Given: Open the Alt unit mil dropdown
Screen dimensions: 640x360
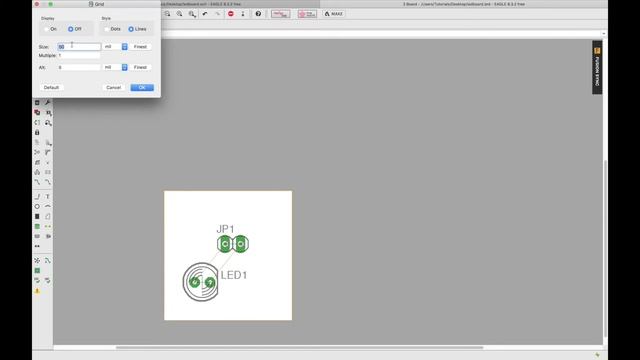Looking at the screenshot, I should click(115, 67).
